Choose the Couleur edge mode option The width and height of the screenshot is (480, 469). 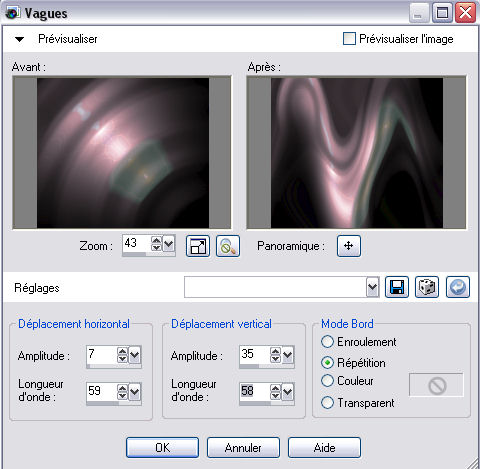[327, 381]
